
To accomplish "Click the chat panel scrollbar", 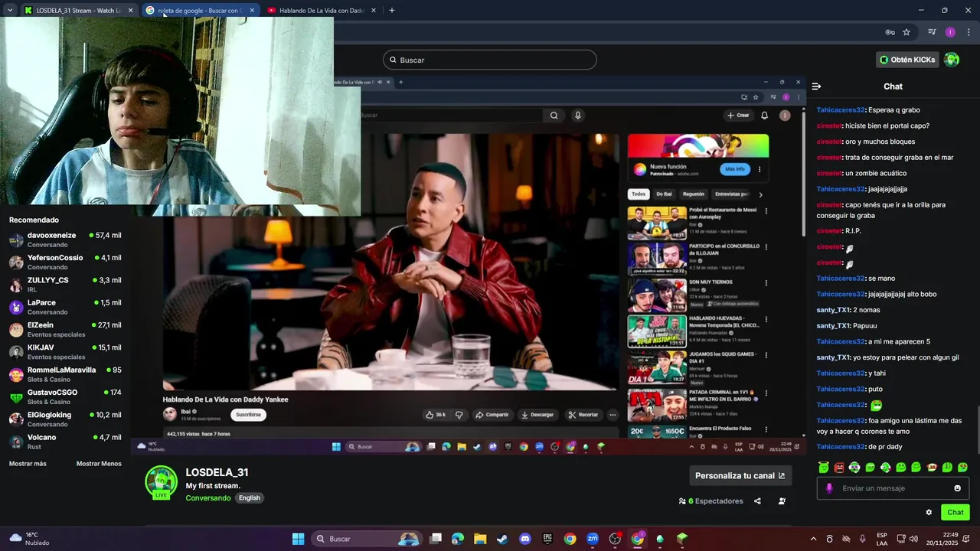I will pos(978,429).
